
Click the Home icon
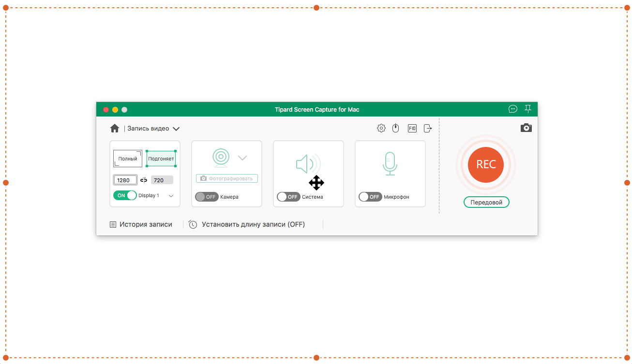tap(115, 129)
